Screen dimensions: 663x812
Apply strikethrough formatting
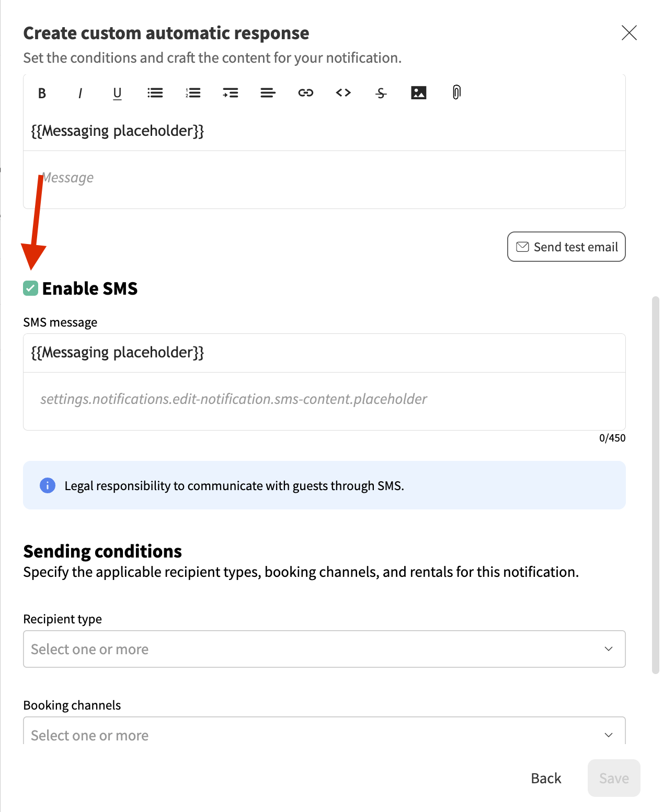[381, 93]
